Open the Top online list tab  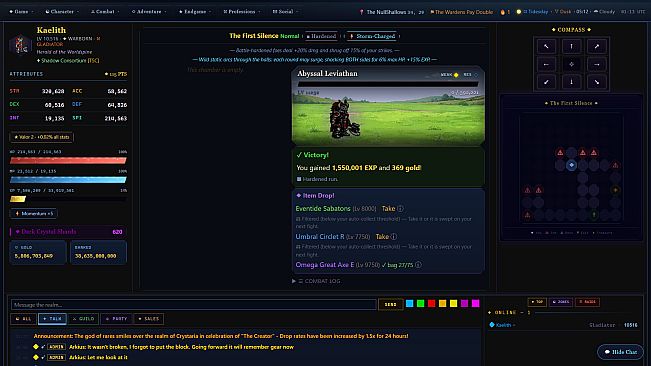tap(536, 302)
